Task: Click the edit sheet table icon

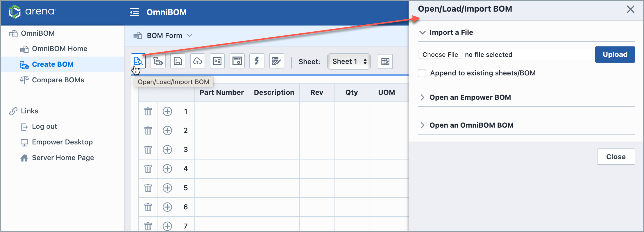Action: coord(385,61)
